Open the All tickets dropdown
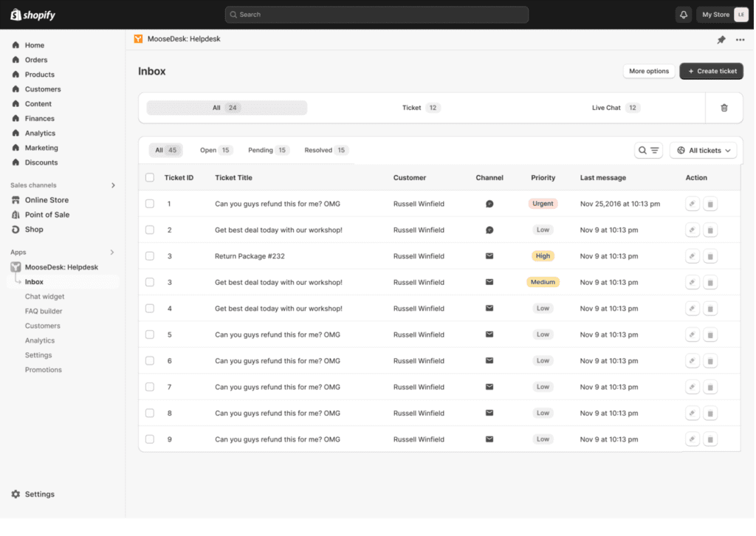The height and width of the screenshot is (536, 756). [703, 150]
